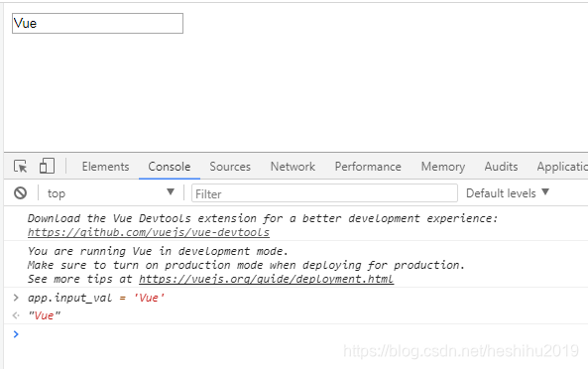The width and height of the screenshot is (588, 369).
Task: Open the vue-devtools GitHub link
Action: [x=149, y=232]
